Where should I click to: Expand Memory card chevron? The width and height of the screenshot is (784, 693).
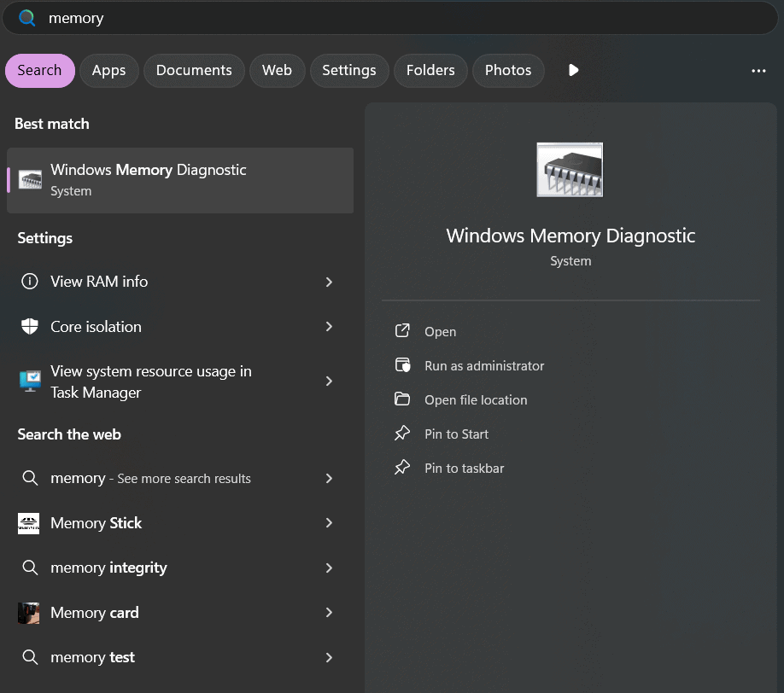[329, 613]
